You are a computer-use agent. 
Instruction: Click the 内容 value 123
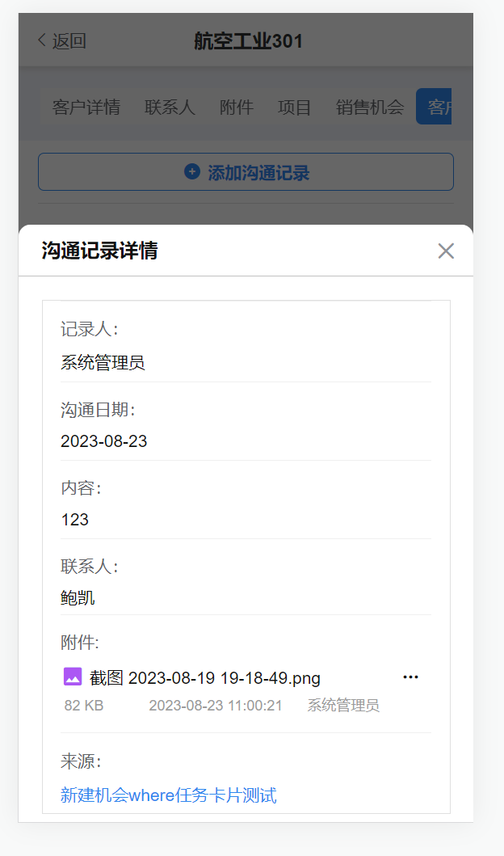click(x=75, y=520)
